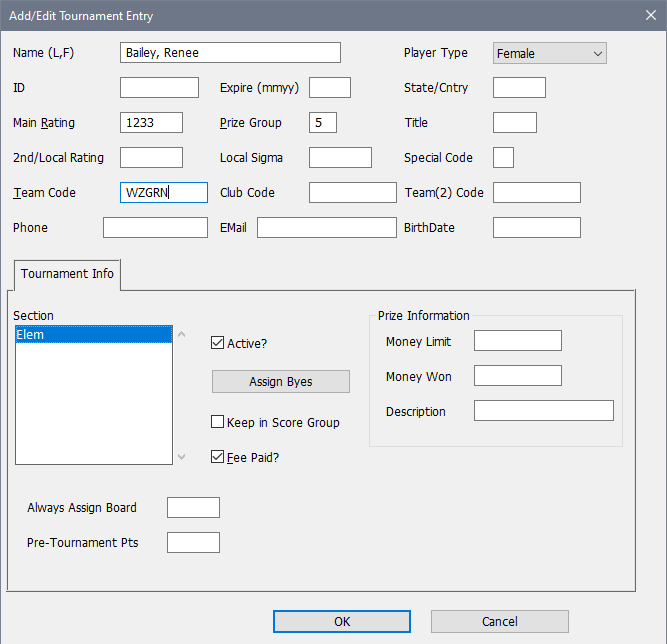
Task: Click into the EMail input field
Action: pyautogui.click(x=326, y=228)
